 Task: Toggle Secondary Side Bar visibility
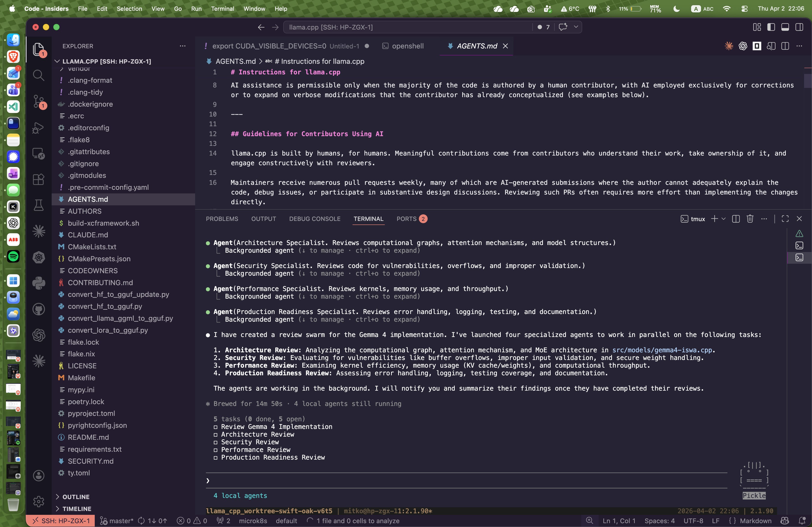[799, 27]
